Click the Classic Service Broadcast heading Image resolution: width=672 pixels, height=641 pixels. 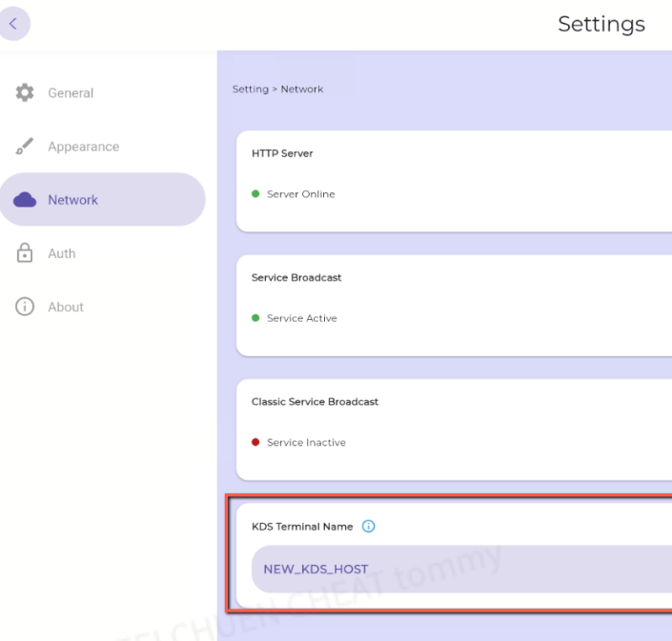coord(315,402)
